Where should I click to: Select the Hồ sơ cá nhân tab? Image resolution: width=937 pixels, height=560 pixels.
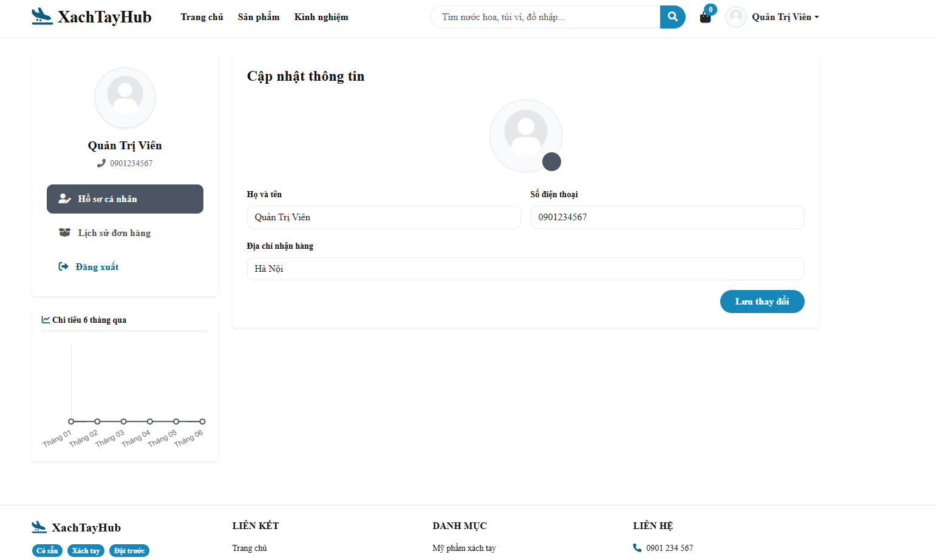tap(125, 199)
